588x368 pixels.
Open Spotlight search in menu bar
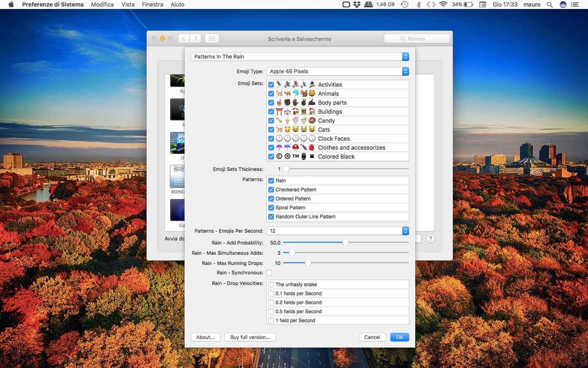(x=550, y=4)
